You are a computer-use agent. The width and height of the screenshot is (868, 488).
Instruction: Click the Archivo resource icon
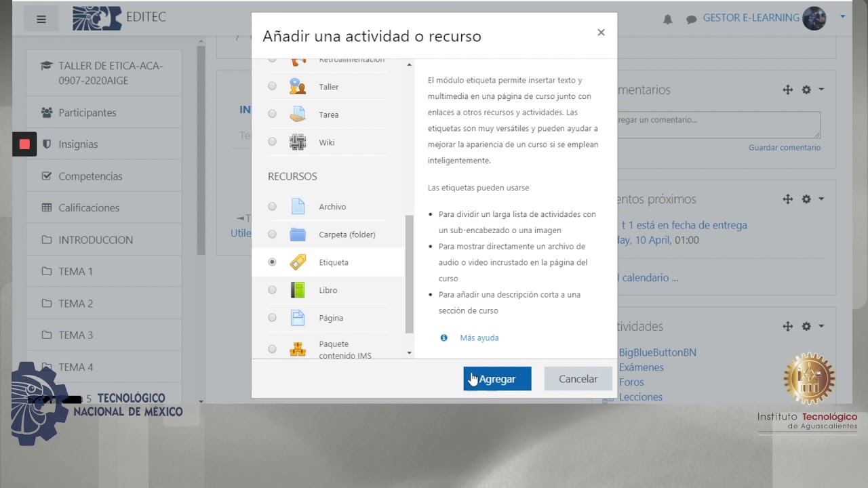(x=298, y=207)
